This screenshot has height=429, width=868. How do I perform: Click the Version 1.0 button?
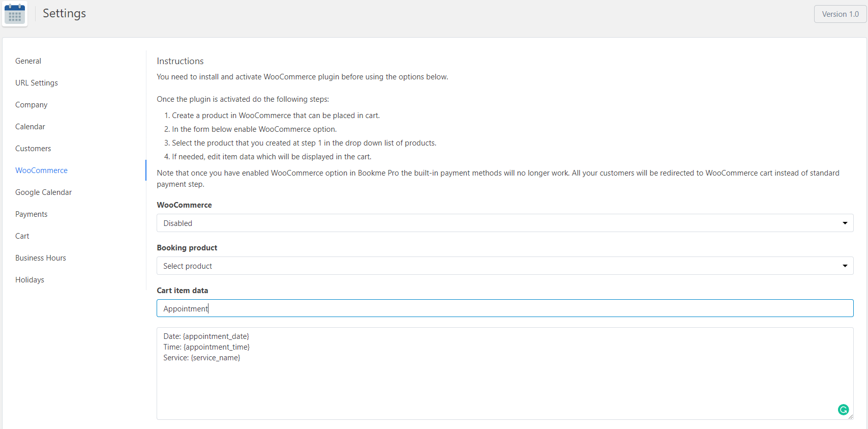[x=840, y=14]
